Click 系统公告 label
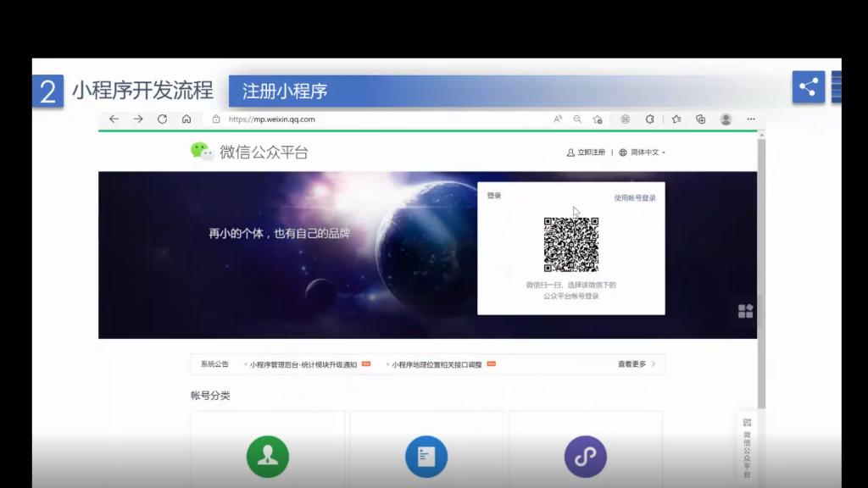 (214, 364)
